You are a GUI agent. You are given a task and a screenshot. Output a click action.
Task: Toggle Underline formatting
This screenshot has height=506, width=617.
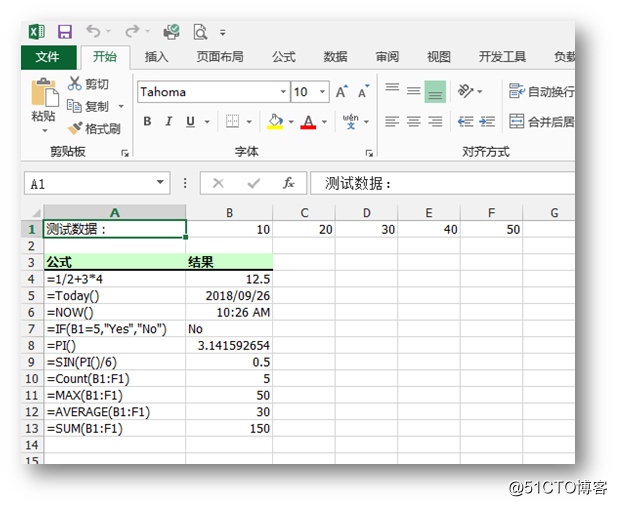(190, 122)
